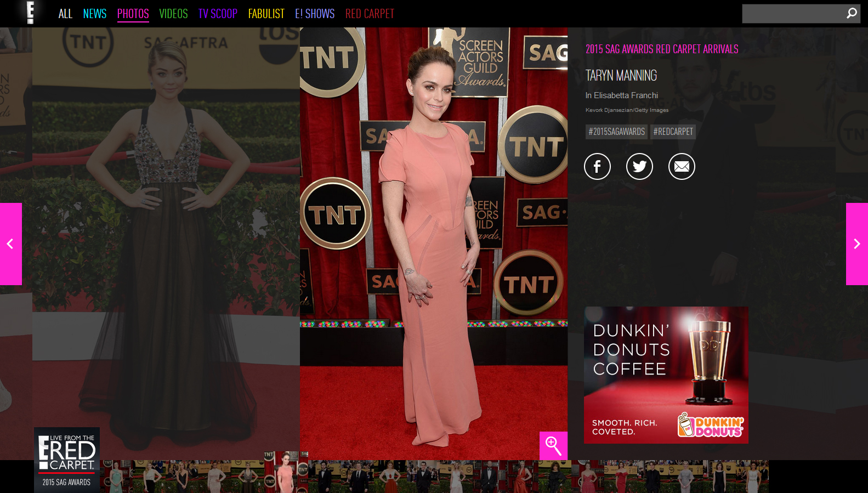Open Live From The Red Carpet badge
Image resolution: width=868 pixels, height=493 pixels.
67,459
